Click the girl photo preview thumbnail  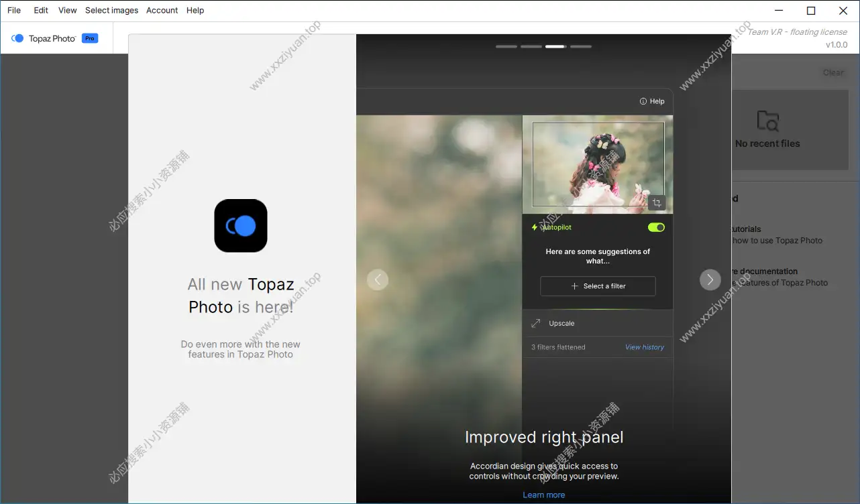tap(597, 163)
